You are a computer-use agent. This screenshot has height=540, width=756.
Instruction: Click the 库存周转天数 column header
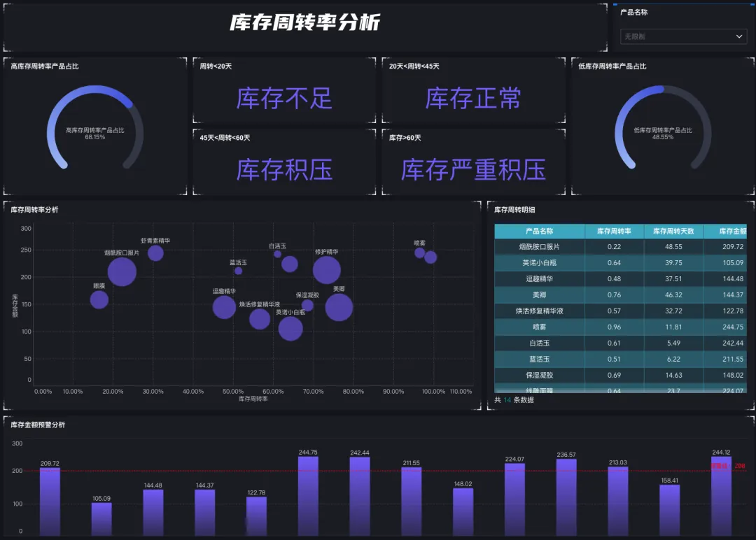[673, 232]
